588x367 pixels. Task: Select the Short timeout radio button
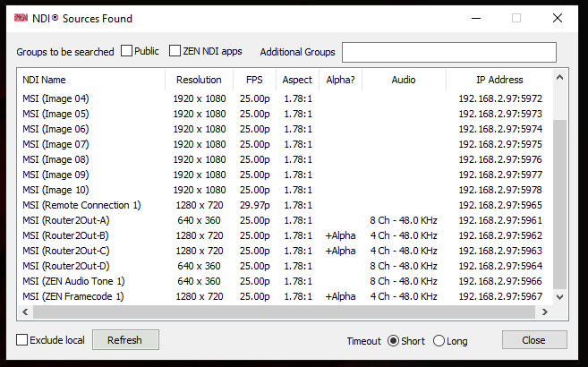[393, 341]
